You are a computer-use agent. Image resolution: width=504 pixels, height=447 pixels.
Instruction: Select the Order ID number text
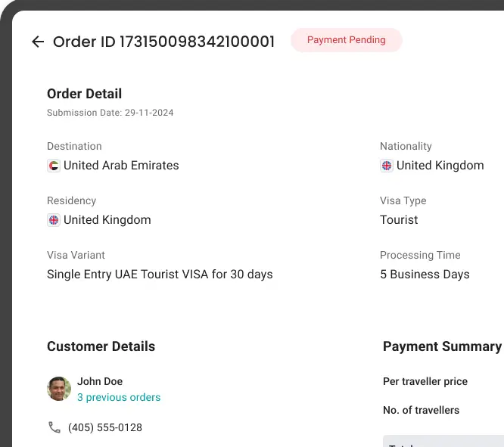pos(197,42)
